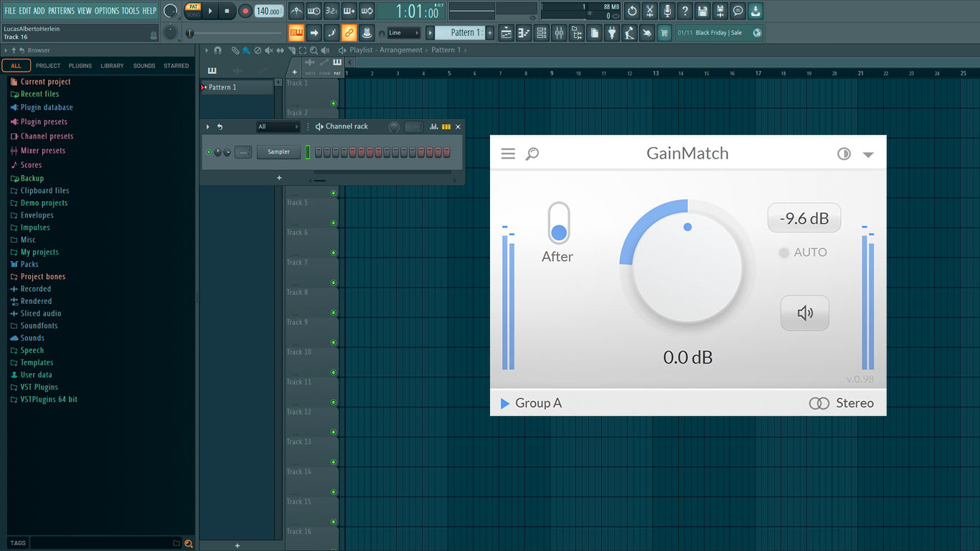
Task: Open the Pattern 1 selector in the toolbar
Action: pyautogui.click(x=461, y=32)
